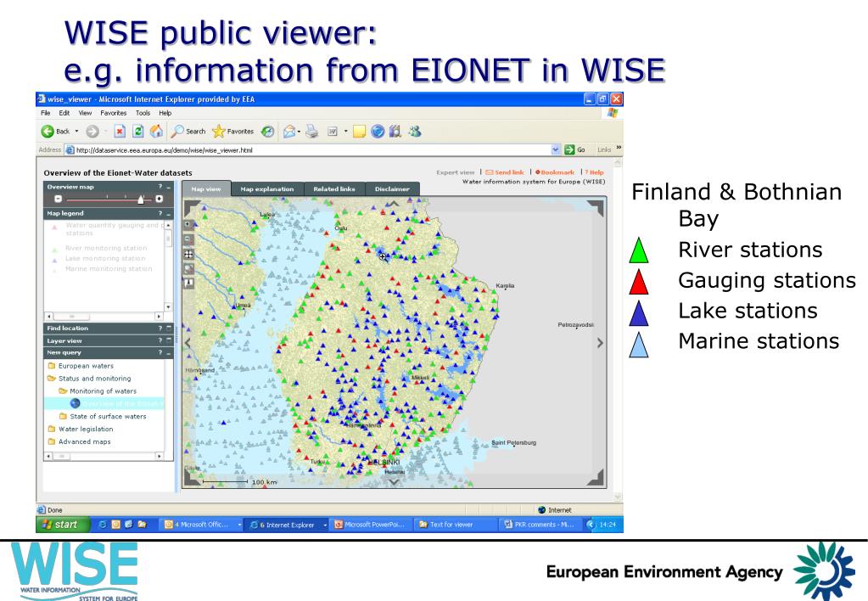Open the PKR comments taskbar item
868x601 pixels.
point(539,525)
